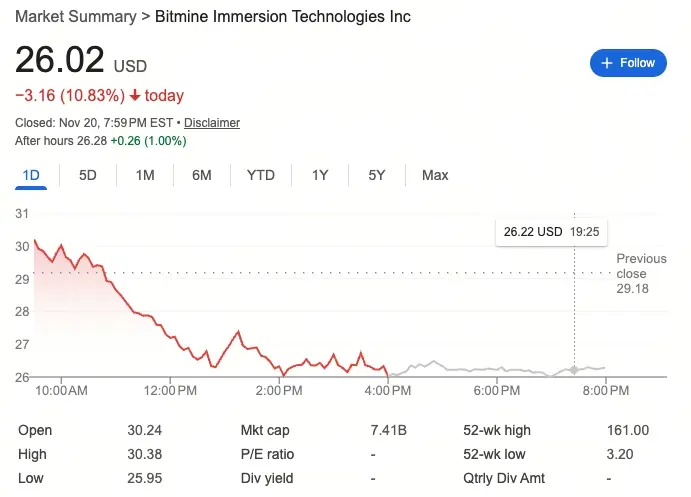View the 1Y chart tab

point(320,176)
